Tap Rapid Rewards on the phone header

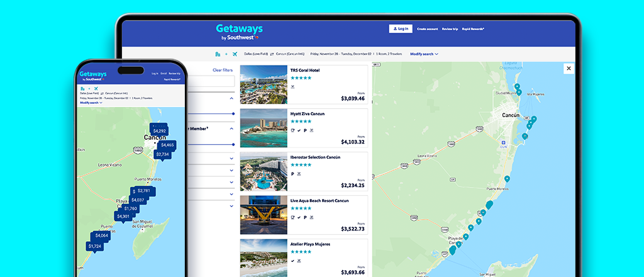click(x=172, y=79)
